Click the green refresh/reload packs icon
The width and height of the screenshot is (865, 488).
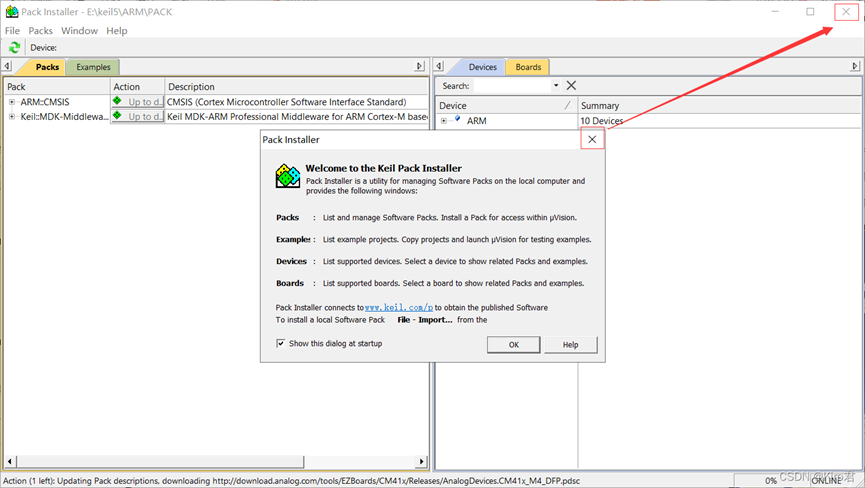tap(14, 47)
